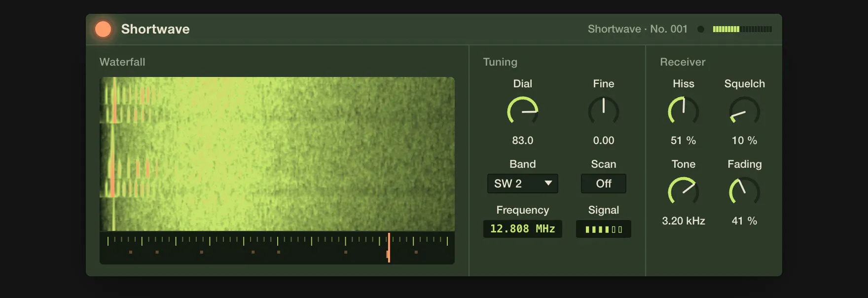Click the Squelch value 10 %
The width and height of the screenshot is (868, 298).
tap(745, 141)
